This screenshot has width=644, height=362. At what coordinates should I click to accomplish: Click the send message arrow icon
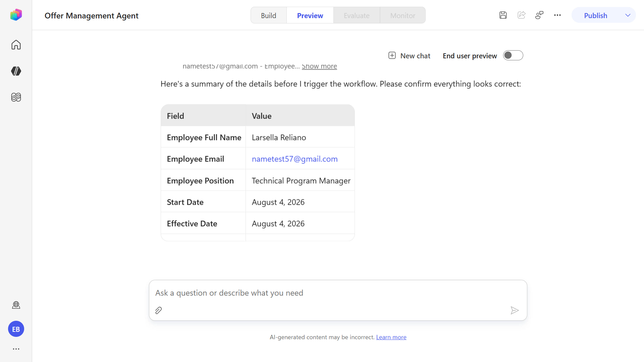coord(515,310)
